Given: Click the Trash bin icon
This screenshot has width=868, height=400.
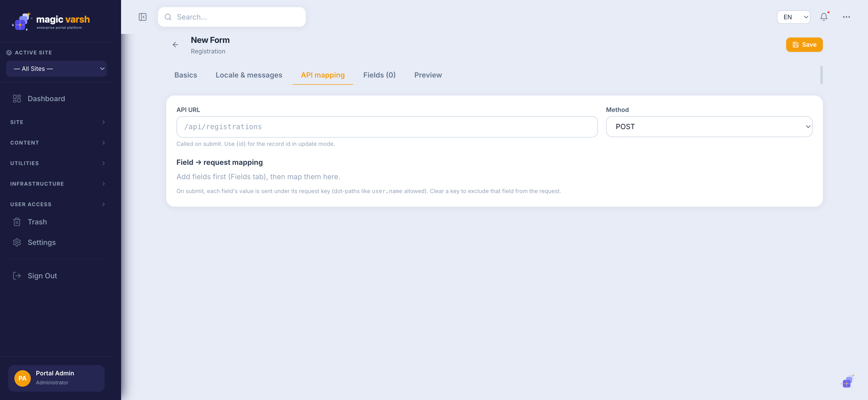Looking at the screenshot, I should 17,222.
